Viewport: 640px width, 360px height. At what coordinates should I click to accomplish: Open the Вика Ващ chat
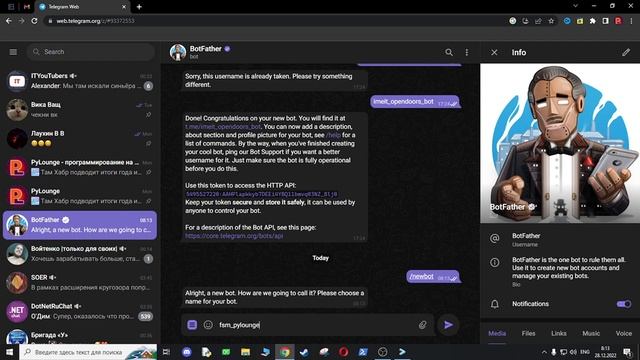[80, 109]
